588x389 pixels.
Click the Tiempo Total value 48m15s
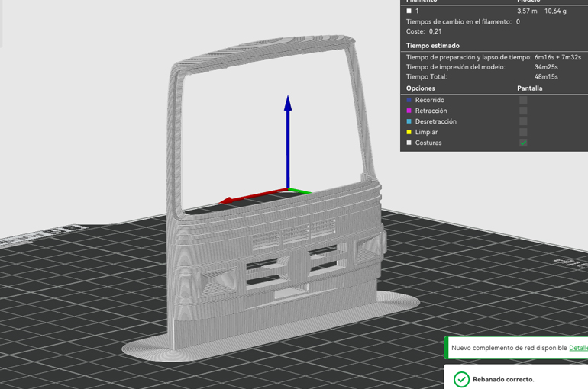point(546,77)
